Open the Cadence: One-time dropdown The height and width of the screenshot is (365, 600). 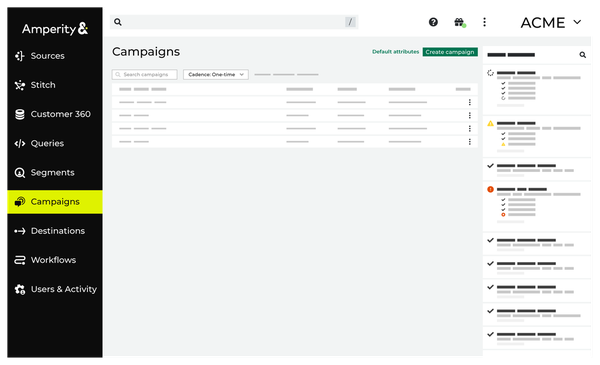216,75
